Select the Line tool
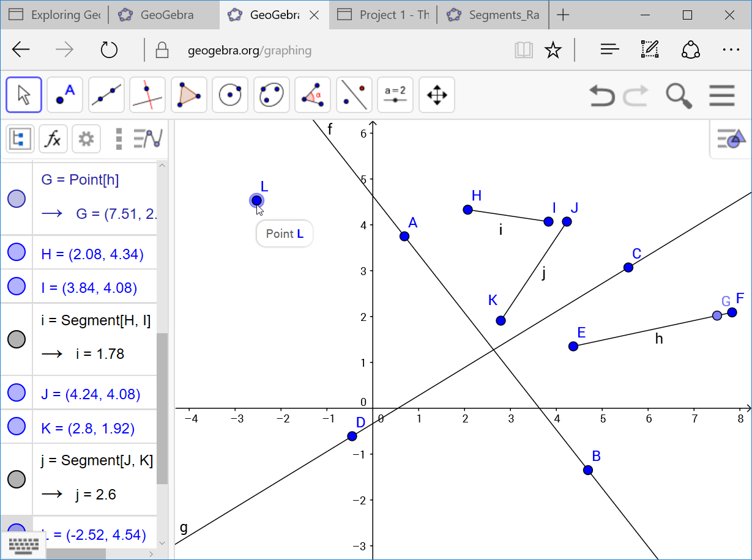 coord(106,95)
